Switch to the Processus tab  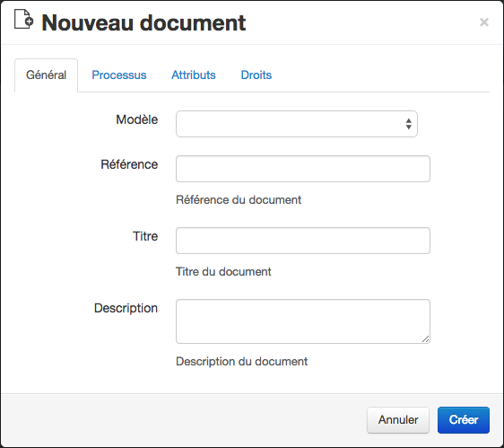119,75
